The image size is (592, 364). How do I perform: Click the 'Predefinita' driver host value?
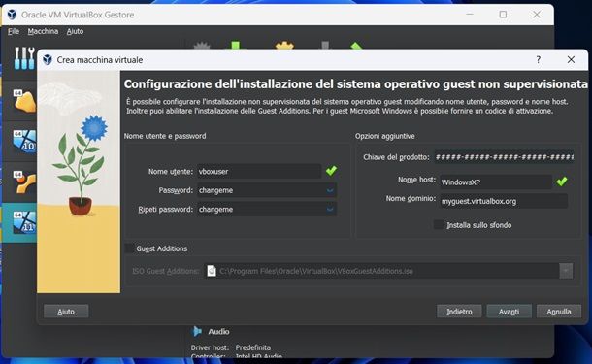coord(253,347)
